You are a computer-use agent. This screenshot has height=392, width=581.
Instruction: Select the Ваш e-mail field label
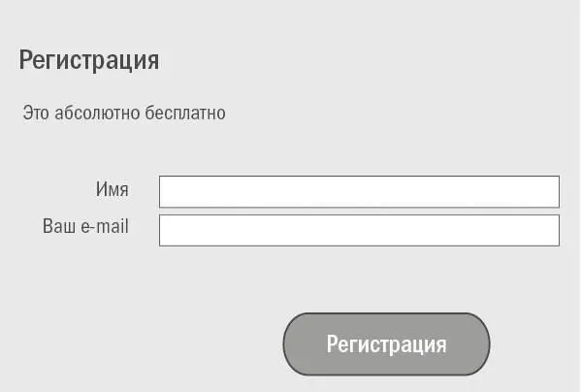click(x=85, y=226)
